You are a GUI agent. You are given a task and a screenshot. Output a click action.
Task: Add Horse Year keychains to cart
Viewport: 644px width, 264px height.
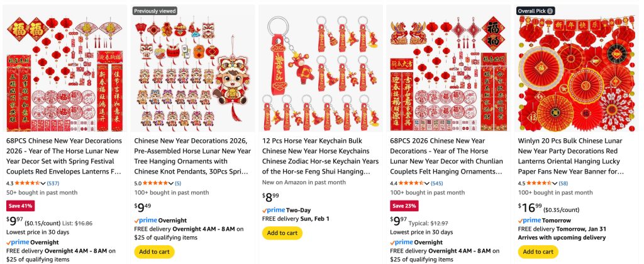point(282,233)
